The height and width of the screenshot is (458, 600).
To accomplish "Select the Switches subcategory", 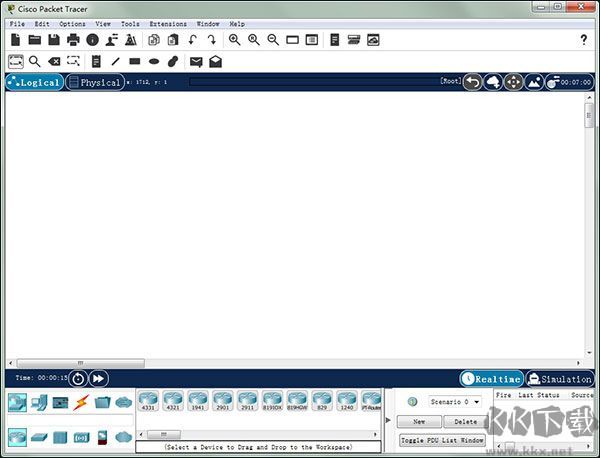I will [x=39, y=437].
